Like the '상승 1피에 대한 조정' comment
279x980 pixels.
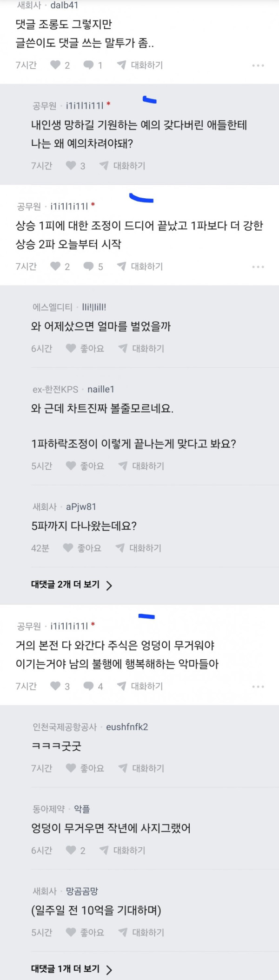pyautogui.click(x=55, y=266)
